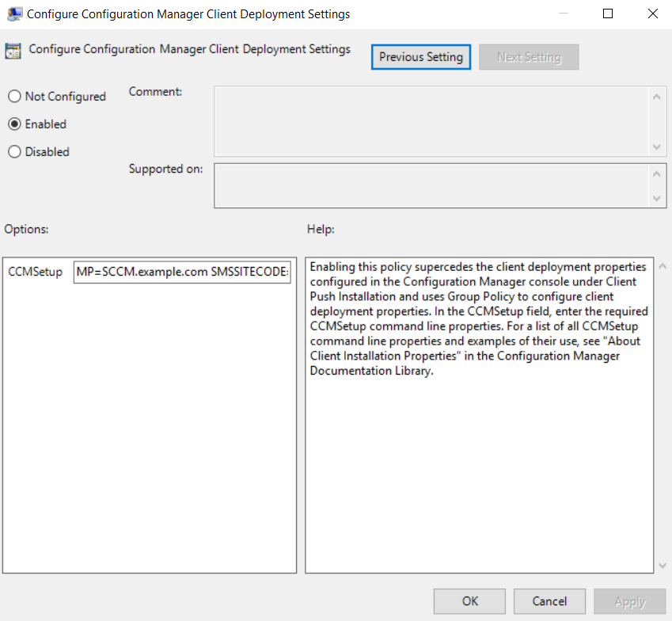Click the Help pane scroll down arrow

(x=662, y=565)
